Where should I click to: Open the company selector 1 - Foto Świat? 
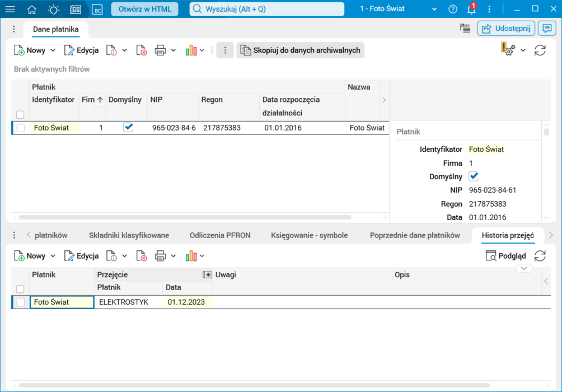pyautogui.click(x=398, y=9)
